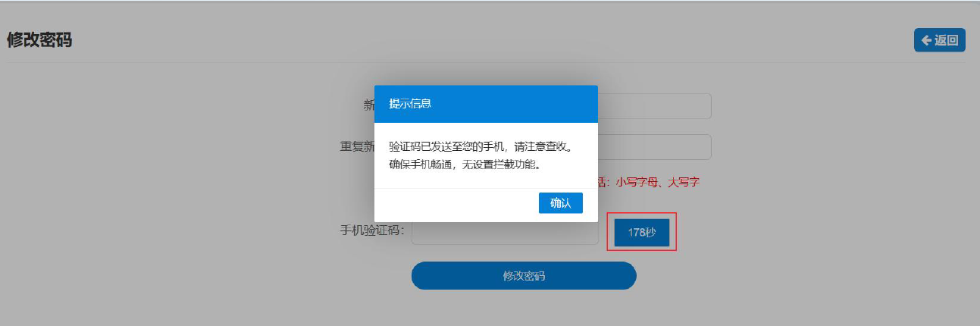The width and height of the screenshot is (980, 326).
Task: Click the new password field beside dialog
Action: [x=654, y=106]
